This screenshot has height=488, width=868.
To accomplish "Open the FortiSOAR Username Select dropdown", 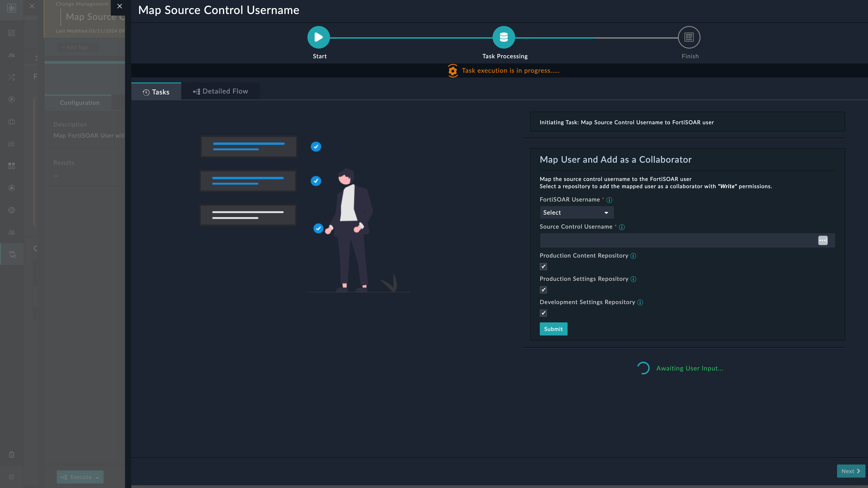I will coord(576,213).
